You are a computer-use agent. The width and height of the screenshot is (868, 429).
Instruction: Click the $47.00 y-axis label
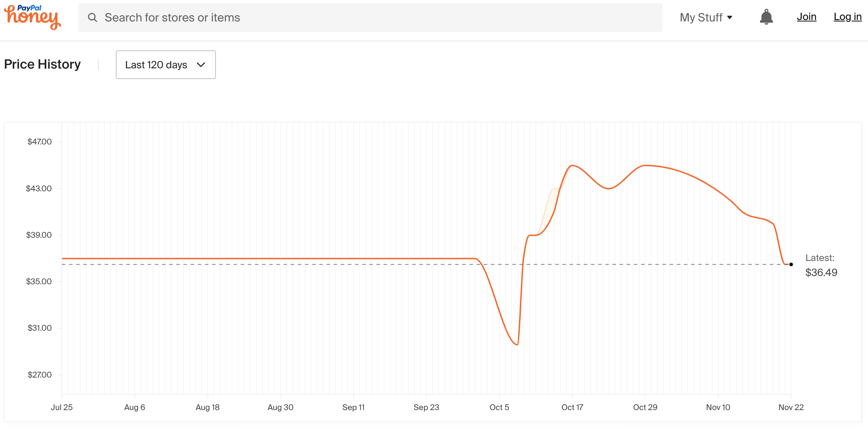pyautogui.click(x=40, y=141)
